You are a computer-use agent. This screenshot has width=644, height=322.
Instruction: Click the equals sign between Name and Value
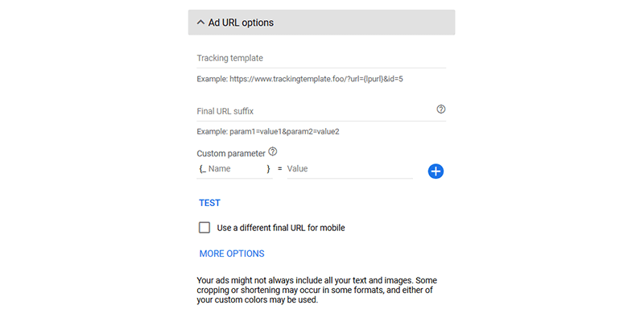tap(279, 169)
